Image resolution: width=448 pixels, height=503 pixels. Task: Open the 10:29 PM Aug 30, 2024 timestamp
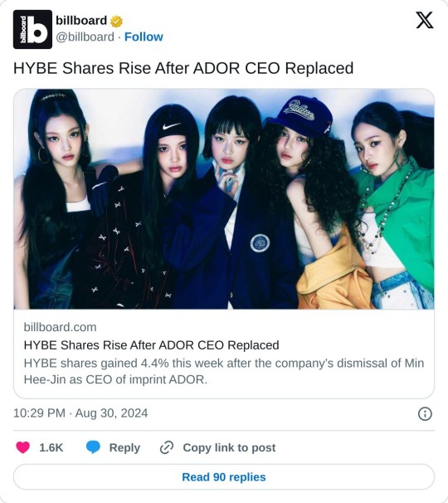coord(80,413)
